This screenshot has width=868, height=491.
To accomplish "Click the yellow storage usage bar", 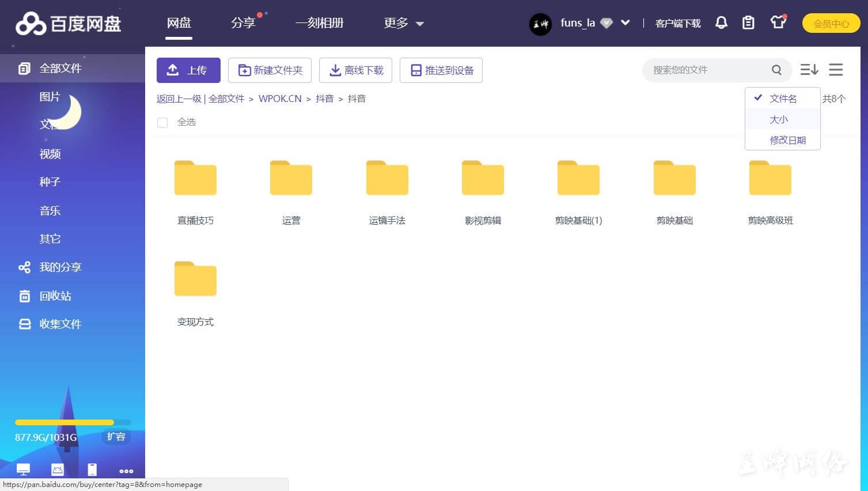I will point(73,422).
